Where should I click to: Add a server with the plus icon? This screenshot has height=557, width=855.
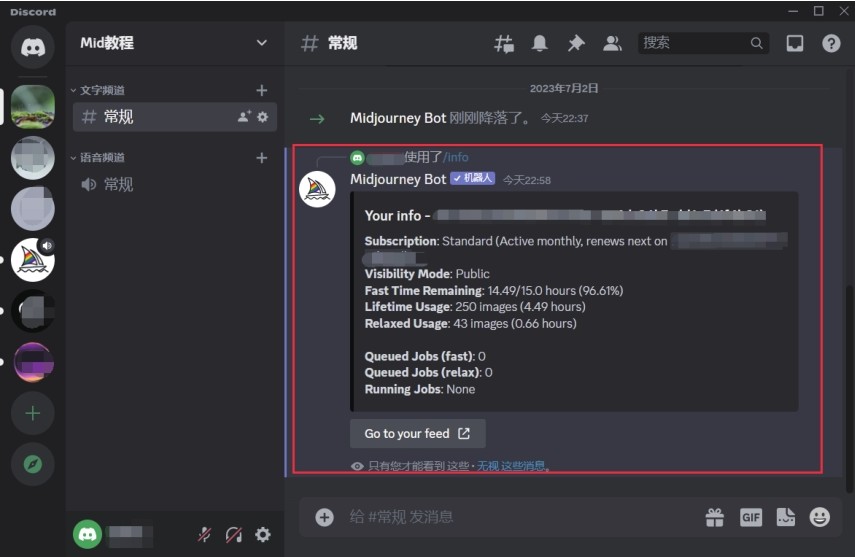coord(33,414)
